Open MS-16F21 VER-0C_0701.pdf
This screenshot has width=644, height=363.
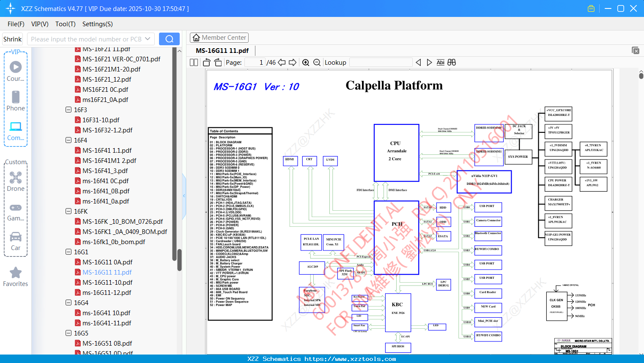[x=121, y=59]
